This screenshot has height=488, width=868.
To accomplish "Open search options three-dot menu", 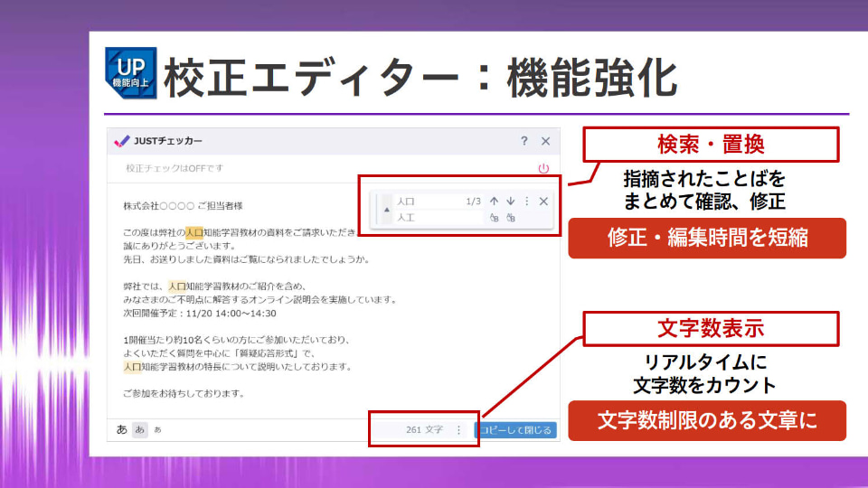I will pos(527,202).
